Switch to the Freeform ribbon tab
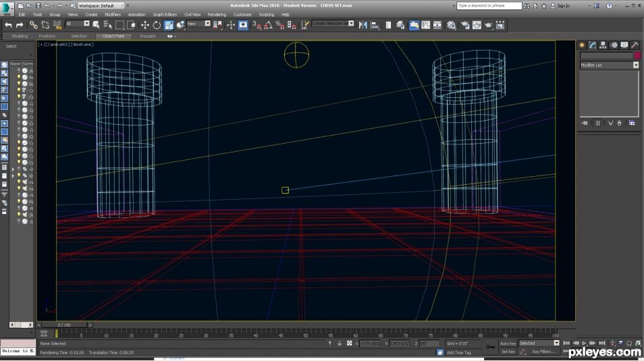The width and height of the screenshot is (644, 361). point(47,36)
